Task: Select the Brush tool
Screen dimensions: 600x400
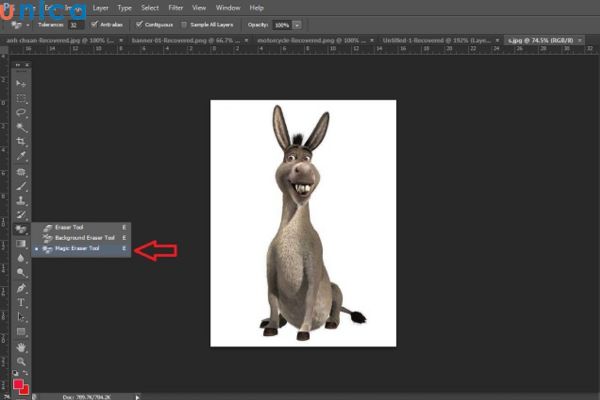Action: (21, 186)
